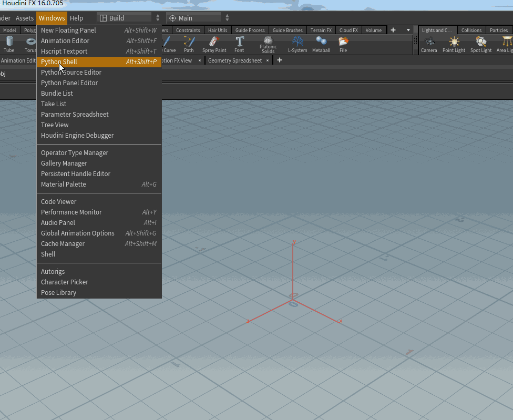Viewport: 513px width, 420px height.
Task: Select the Path curve tool
Action: (x=189, y=44)
